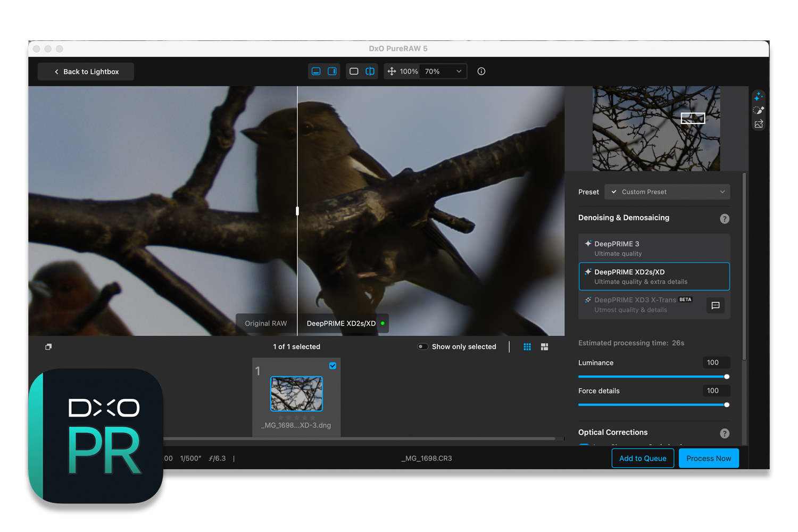This screenshot has height=532, width=798.
Task: Open the Custom Preset dropdown
Action: tap(667, 192)
